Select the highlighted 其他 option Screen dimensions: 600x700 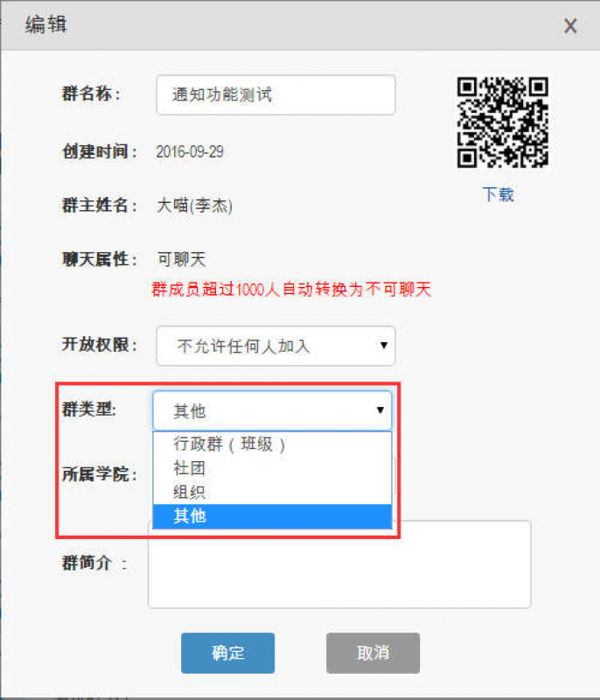(272, 516)
